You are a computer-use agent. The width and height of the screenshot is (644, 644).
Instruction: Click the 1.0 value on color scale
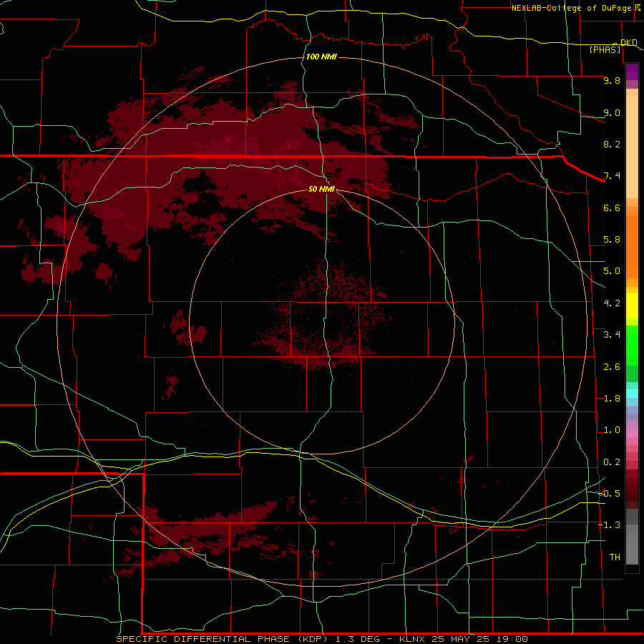click(x=612, y=430)
